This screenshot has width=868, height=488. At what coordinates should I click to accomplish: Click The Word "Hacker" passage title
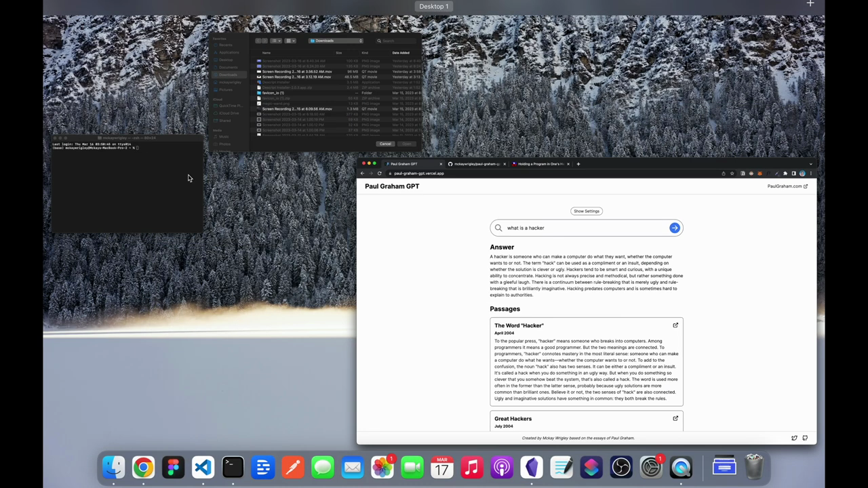click(519, 325)
